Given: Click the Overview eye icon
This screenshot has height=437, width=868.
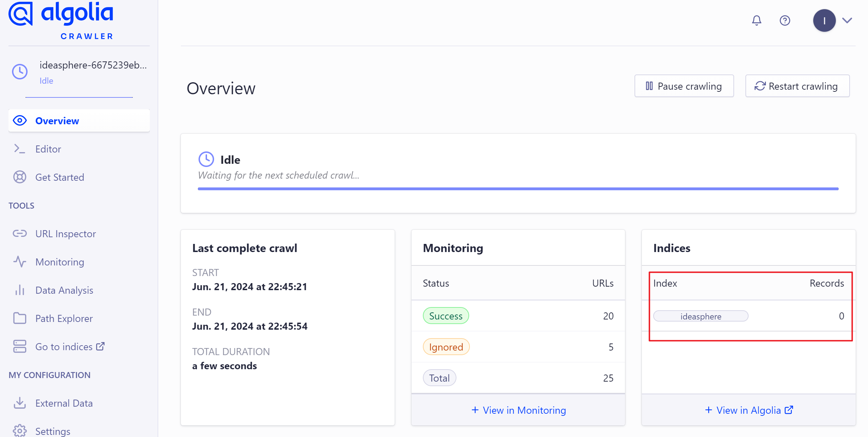Looking at the screenshot, I should (x=20, y=121).
